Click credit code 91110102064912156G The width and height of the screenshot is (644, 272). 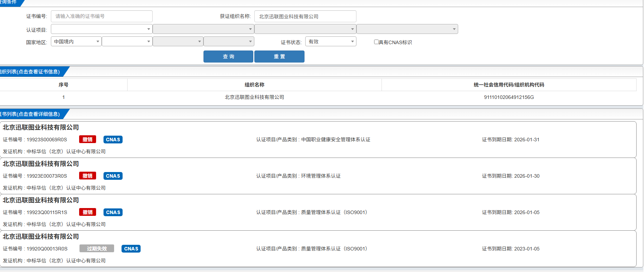509,97
